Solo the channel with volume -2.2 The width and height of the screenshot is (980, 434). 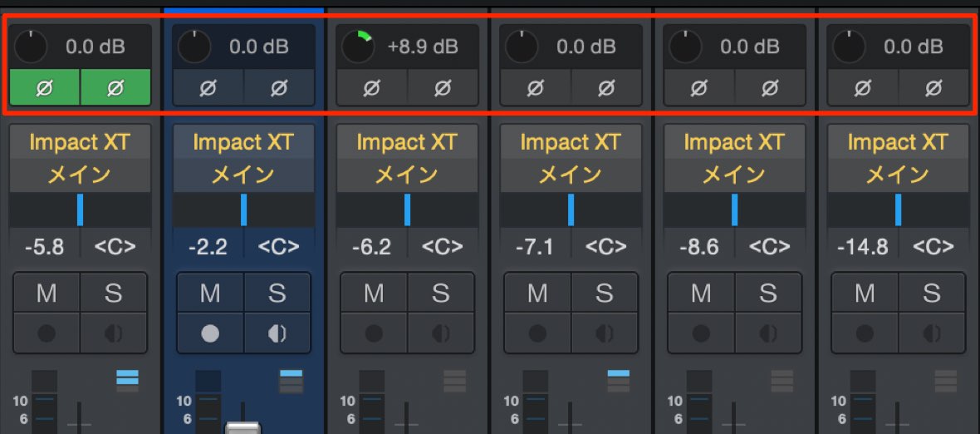click(x=277, y=293)
